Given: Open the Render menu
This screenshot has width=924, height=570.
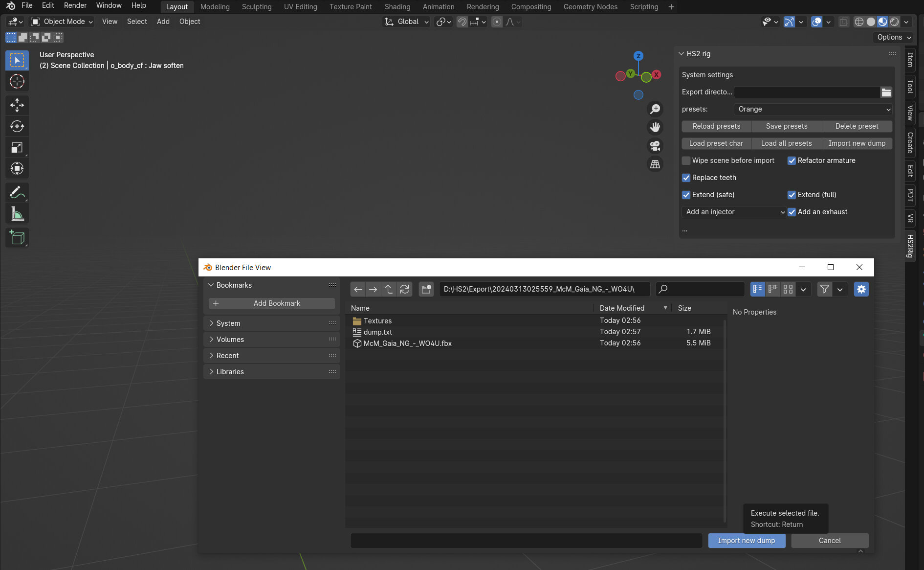Looking at the screenshot, I should (x=75, y=5).
